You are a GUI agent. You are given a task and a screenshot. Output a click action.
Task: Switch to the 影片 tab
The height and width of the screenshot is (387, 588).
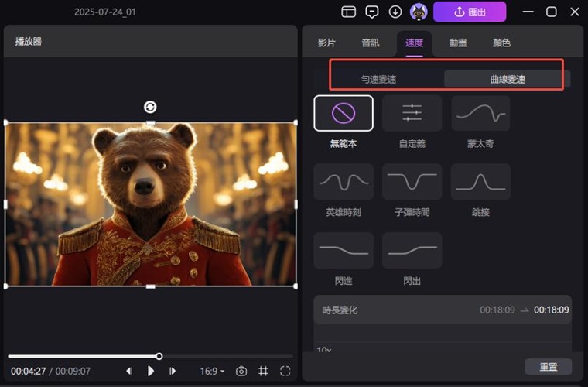[326, 43]
